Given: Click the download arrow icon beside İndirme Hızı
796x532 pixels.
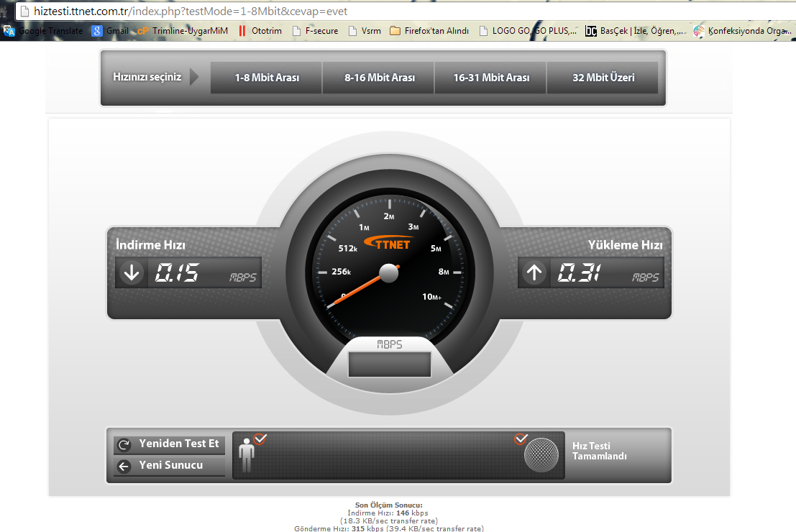Looking at the screenshot, I should tap(132, 274).
